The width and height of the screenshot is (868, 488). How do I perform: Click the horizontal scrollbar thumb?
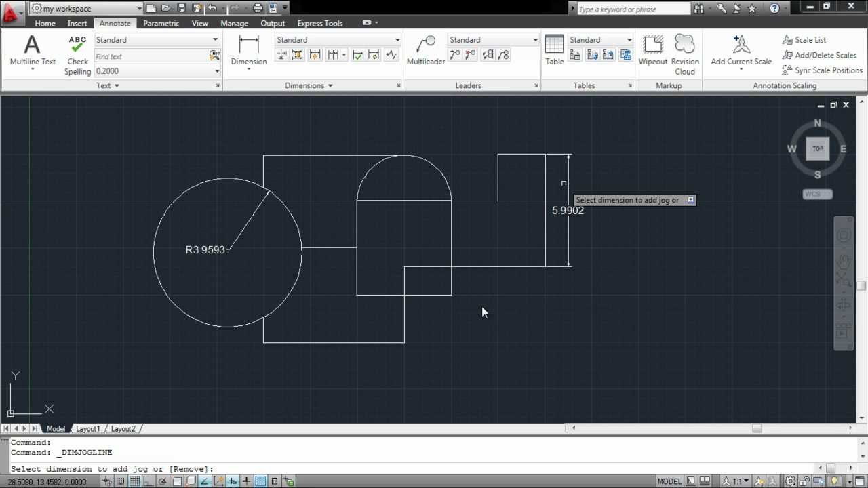point(757,428)
